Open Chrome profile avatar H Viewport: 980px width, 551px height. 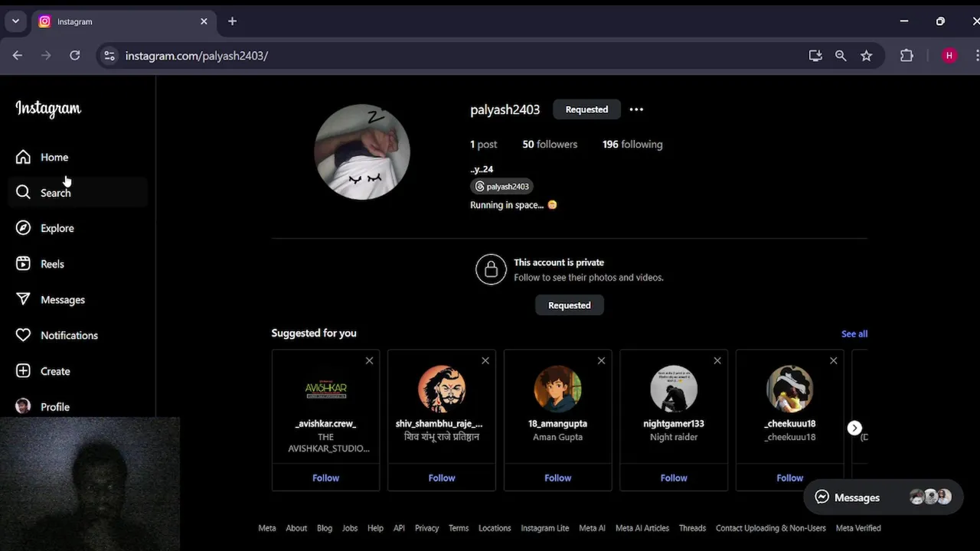(949, 55)
